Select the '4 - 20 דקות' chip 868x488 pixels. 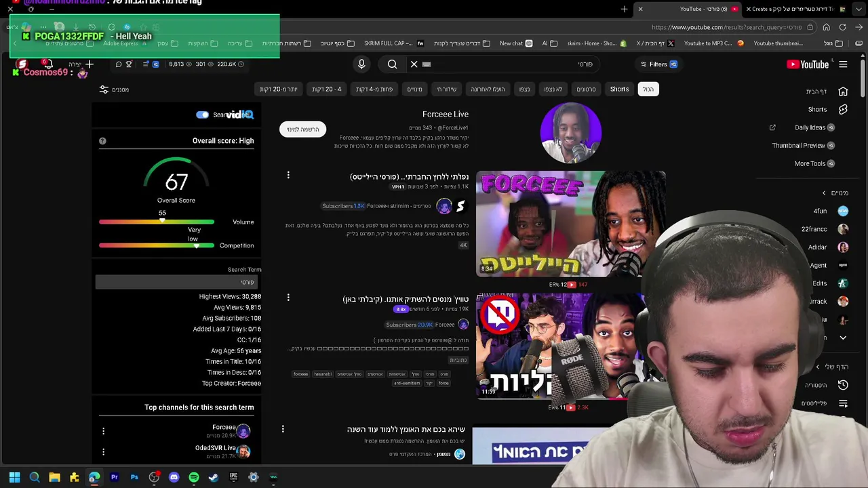[327, 89]
